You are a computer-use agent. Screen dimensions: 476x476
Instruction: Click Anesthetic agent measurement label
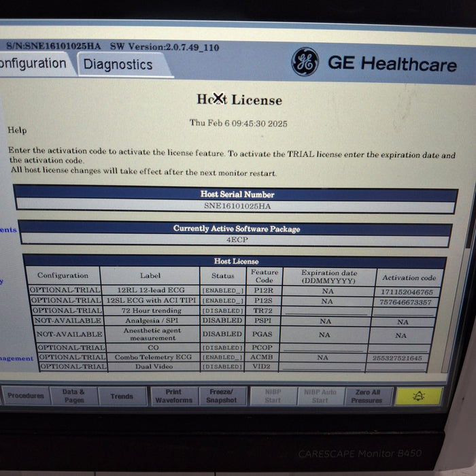152,334
